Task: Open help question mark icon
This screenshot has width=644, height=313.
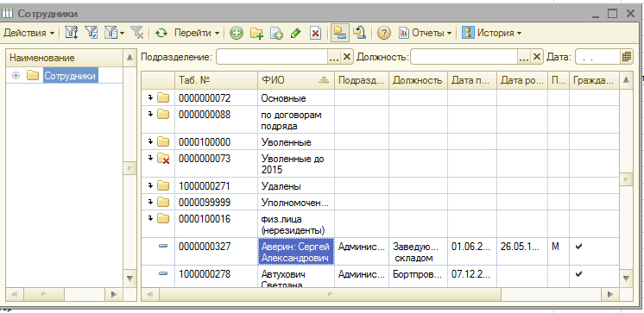Action: 383,34
